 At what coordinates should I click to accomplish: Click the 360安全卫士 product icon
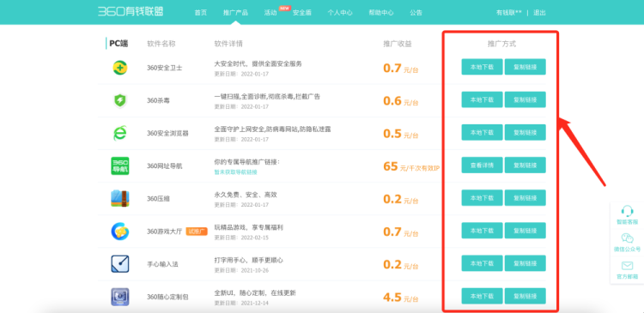point(120,68)
